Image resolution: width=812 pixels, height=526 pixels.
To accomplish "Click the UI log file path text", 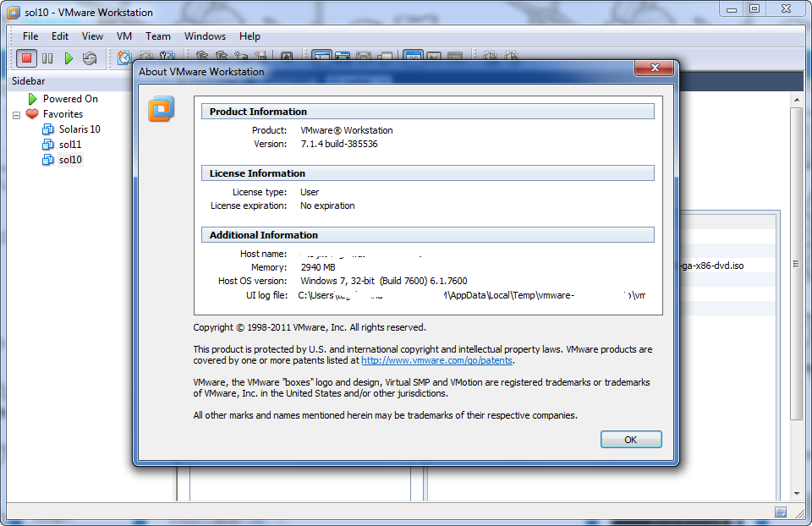I will point(472,296).
